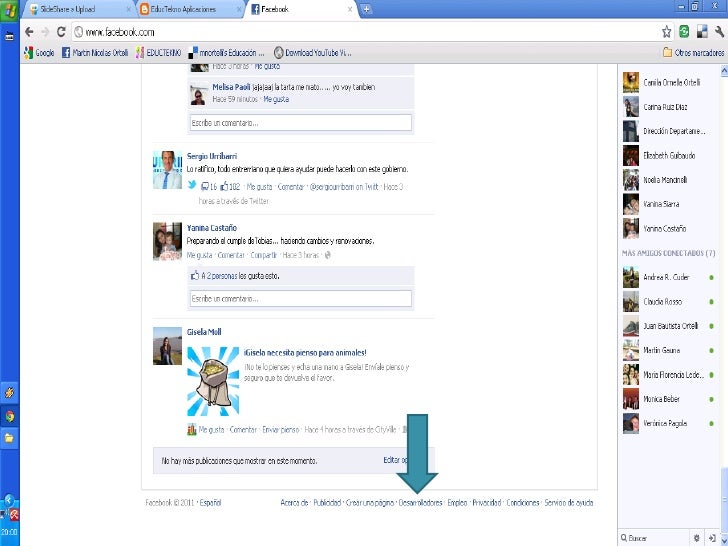Like Sergio Urribarri's post via Me gusta
728x546 pixels.
[259, 187]
